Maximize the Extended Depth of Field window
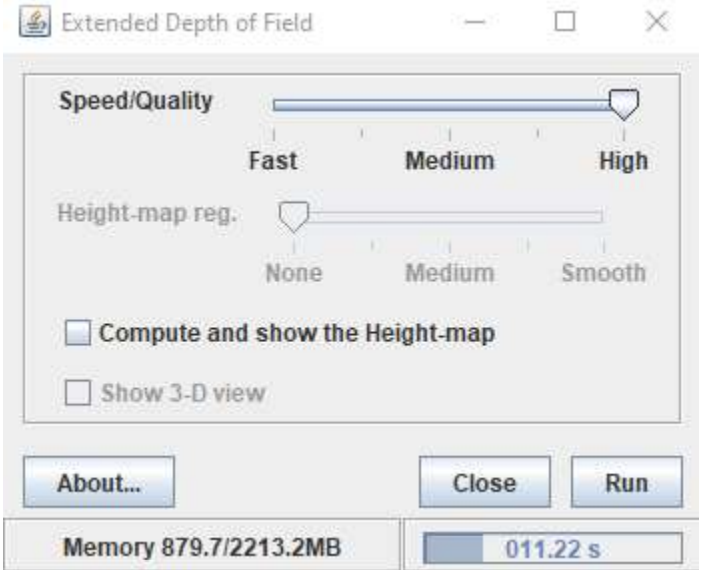This screenshot has width=702, height=570. tap(567, 22)
